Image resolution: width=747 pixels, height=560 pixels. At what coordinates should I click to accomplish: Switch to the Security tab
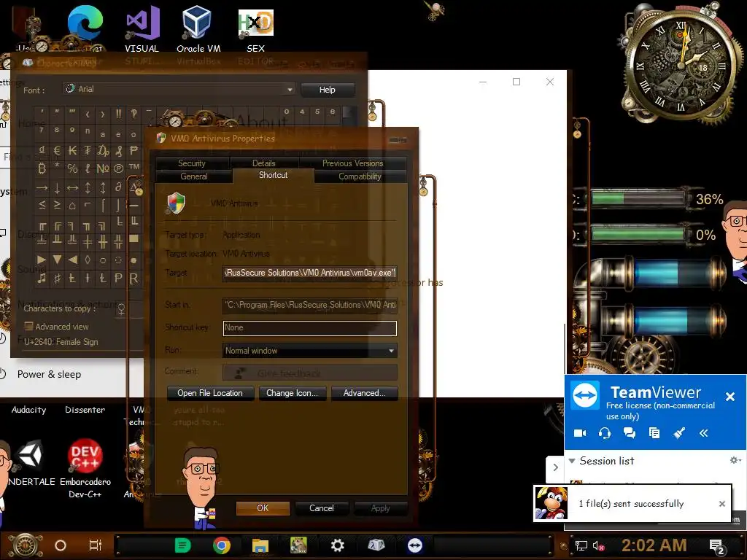[192, 163]
